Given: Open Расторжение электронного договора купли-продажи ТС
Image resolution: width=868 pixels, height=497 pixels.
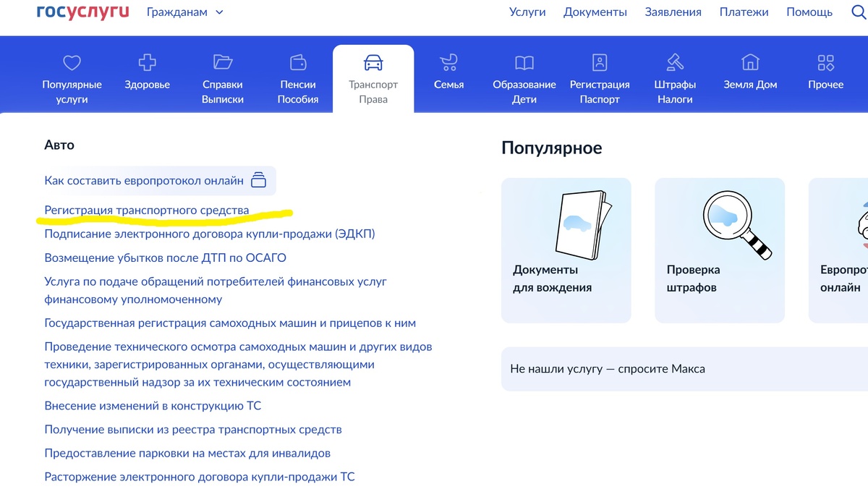Looking at the screenshot, I should point(200,477).
